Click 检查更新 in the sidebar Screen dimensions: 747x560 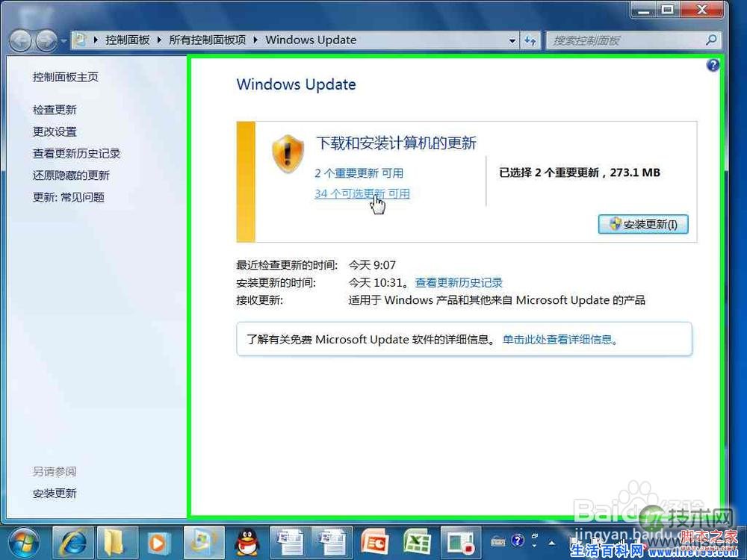point(55,110)
